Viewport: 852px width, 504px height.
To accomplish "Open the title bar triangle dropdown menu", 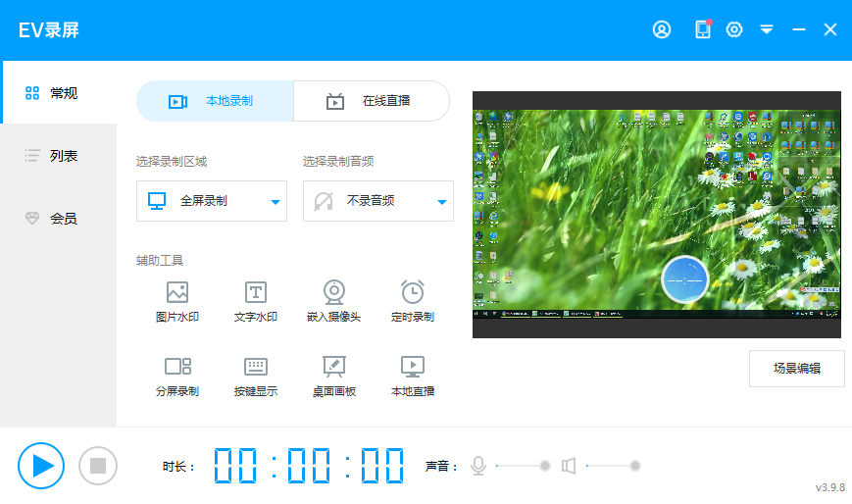I will tap(767, 29).
